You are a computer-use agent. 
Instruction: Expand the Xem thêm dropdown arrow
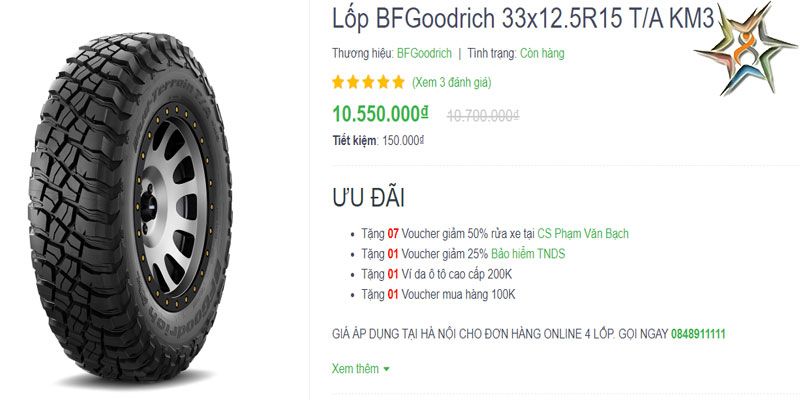pos(386,369)
